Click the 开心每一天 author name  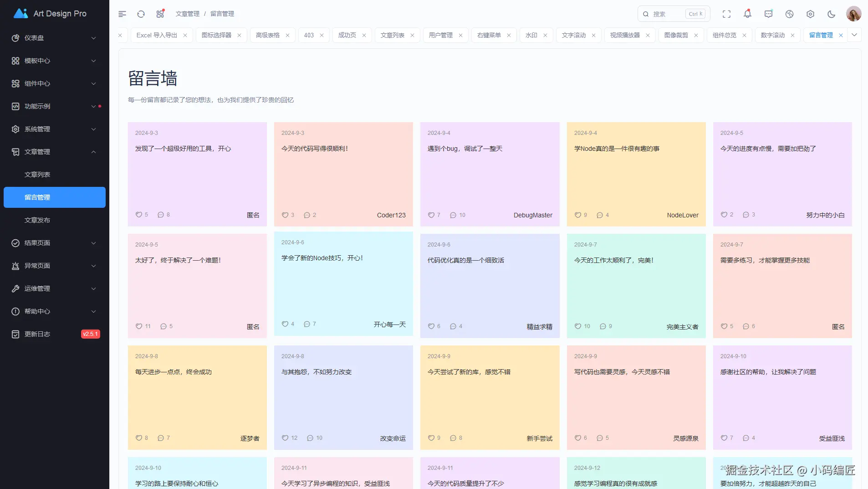pos(390,324)
